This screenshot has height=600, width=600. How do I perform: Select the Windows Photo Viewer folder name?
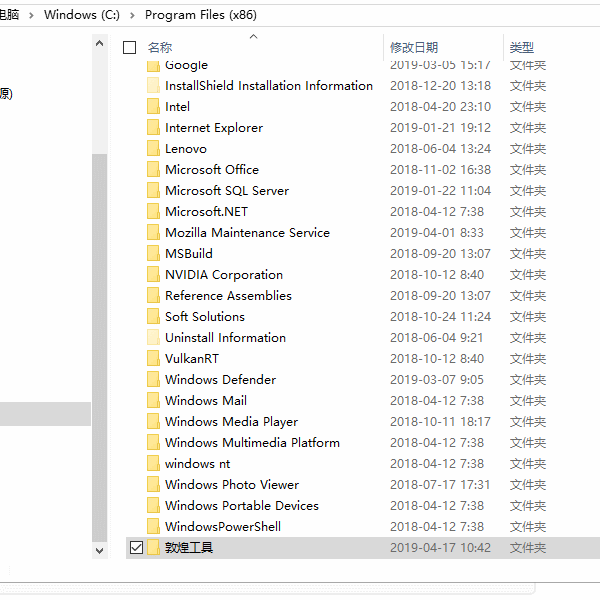point(232,485)
